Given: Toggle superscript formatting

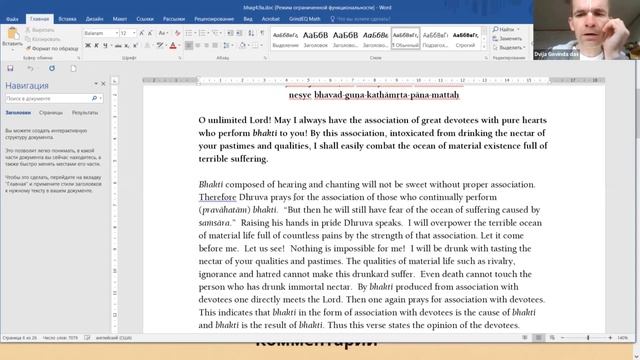Looking at the screenshot, I should (135, 45).
